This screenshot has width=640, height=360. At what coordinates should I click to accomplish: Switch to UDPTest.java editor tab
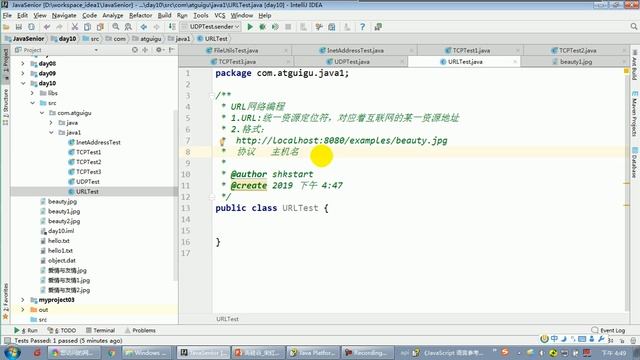coord(351,62)
